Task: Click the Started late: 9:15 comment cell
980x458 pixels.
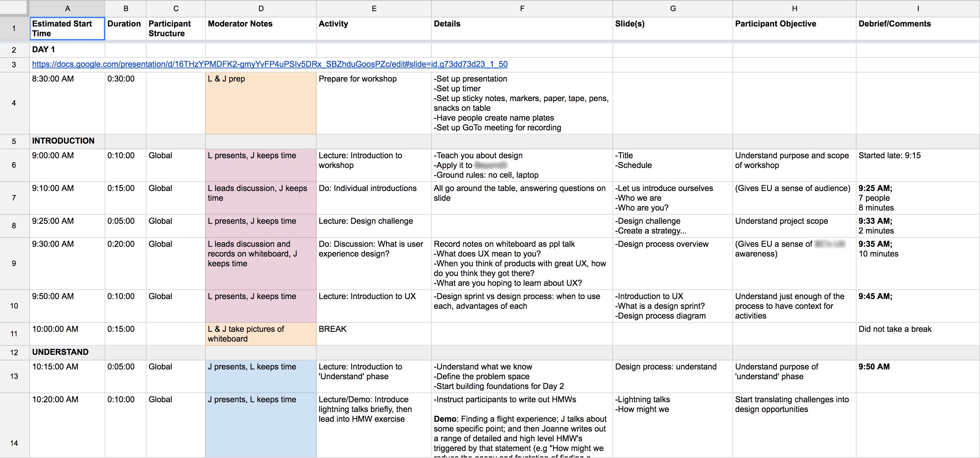Action: (x=918, y=165)
